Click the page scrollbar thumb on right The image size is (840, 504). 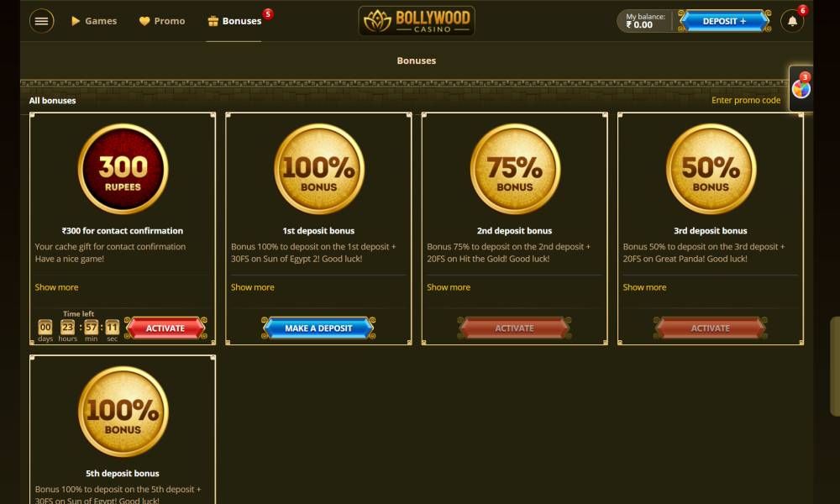coord(835,366)
